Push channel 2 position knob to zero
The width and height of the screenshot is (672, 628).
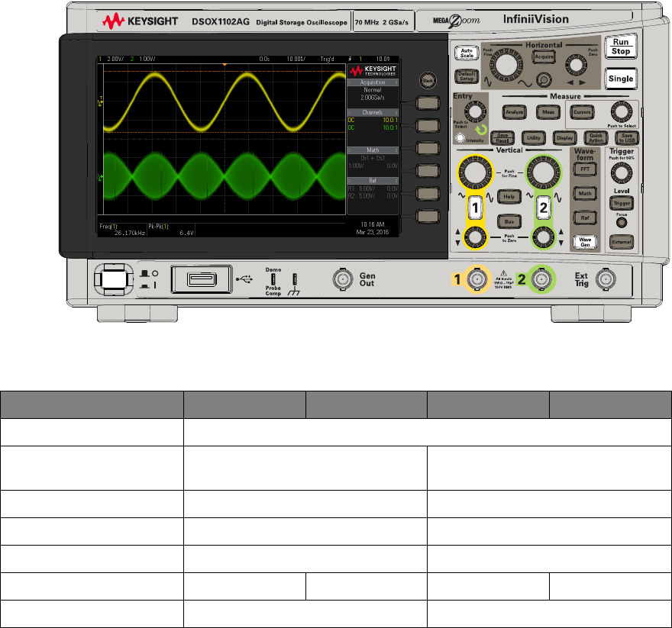(x=544, y=237)
